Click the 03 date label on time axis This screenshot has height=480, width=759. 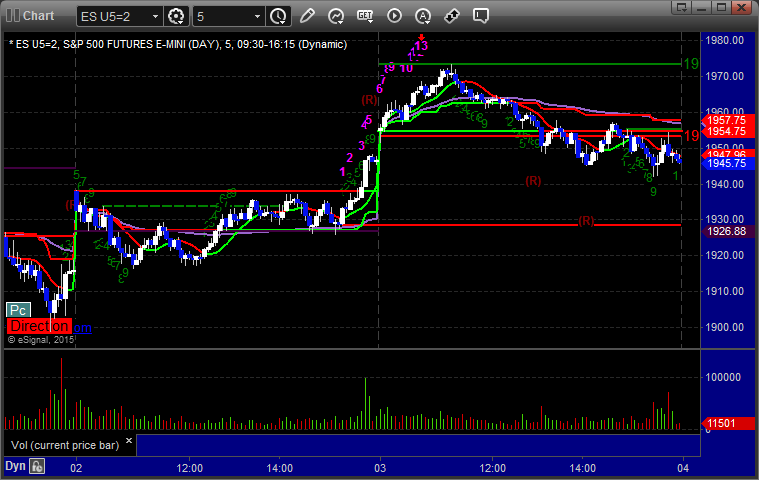[x=380, y=468]
